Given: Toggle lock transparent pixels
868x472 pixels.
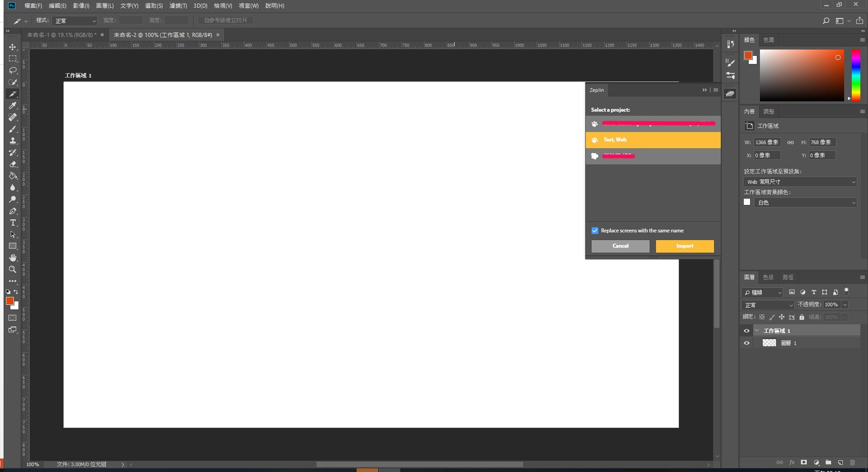Looking at the screenshot, I should coord(762,317).
